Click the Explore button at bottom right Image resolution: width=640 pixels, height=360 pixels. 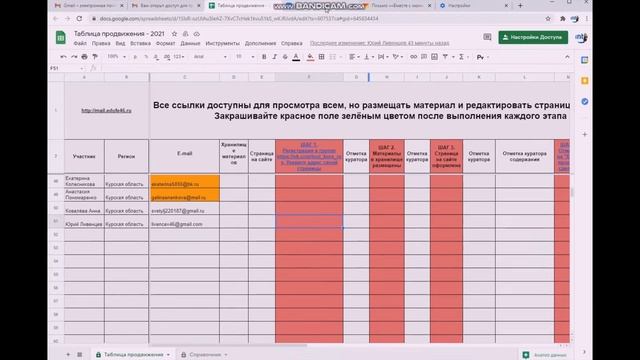(x=545, y=355)
